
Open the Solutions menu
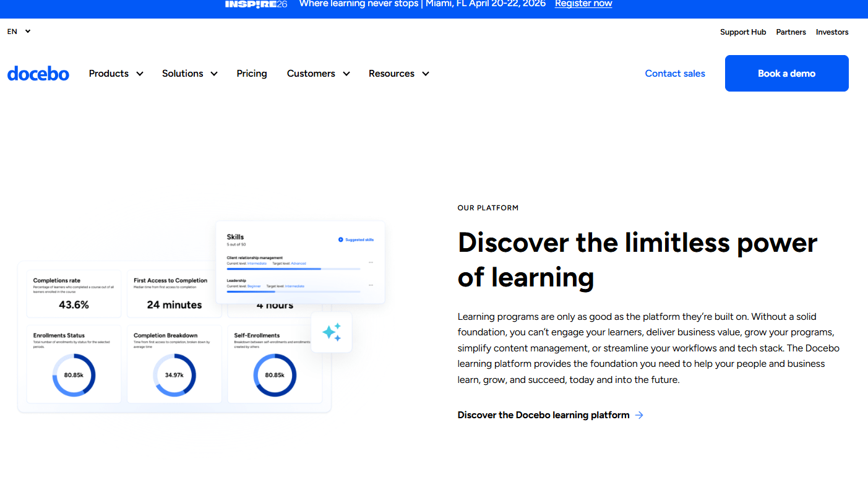(x=189, y=73)
